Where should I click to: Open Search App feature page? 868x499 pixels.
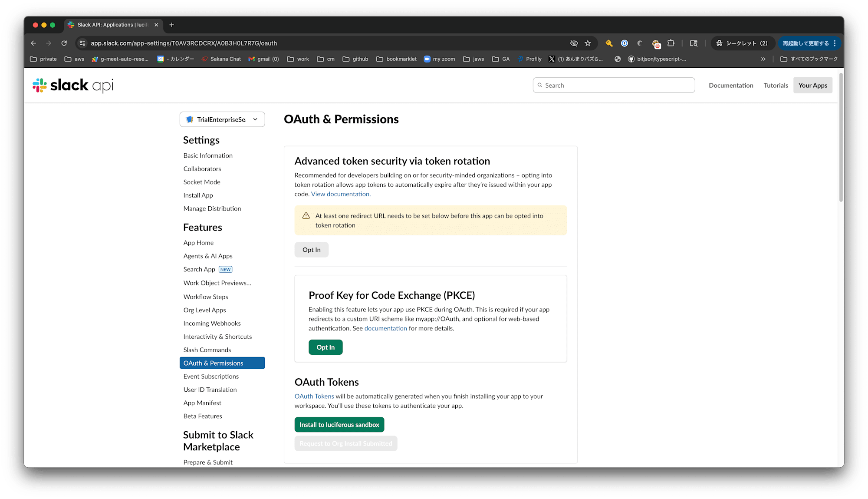199,269
